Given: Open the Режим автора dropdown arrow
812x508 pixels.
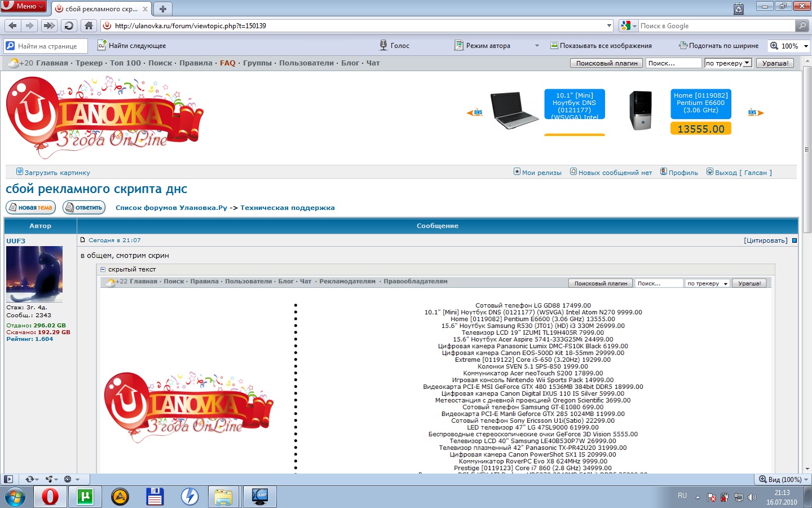Looking at the screenshot, I should 537,46.
